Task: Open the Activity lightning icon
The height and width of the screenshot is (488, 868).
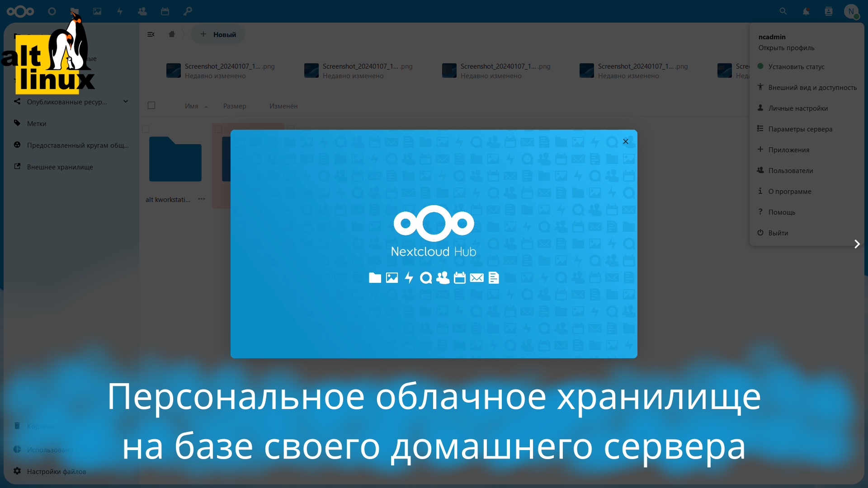Action: (119, 11)
